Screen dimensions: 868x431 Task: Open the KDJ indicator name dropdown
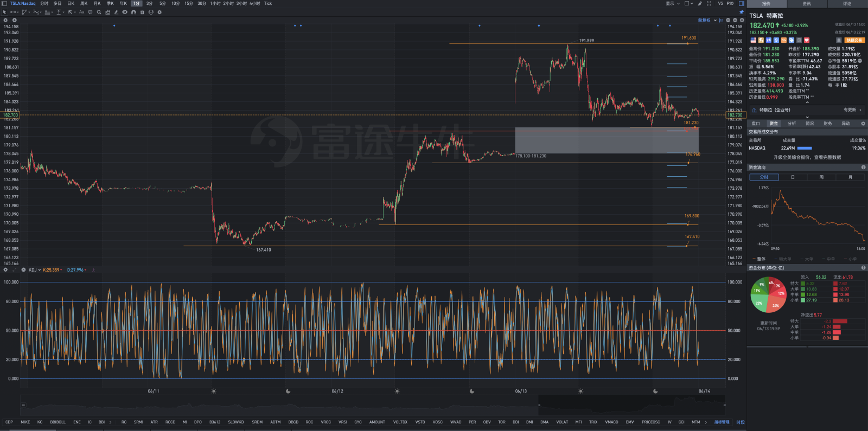(35, 270)
